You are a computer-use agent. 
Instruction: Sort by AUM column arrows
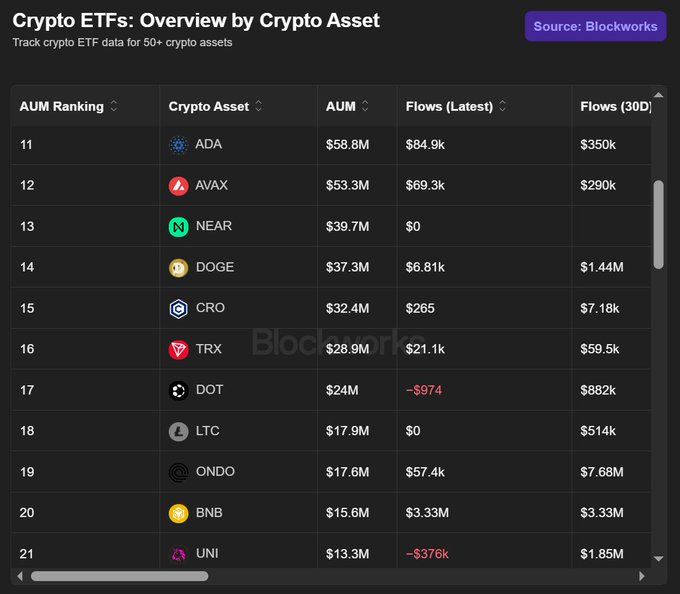(x=365, y=106)
